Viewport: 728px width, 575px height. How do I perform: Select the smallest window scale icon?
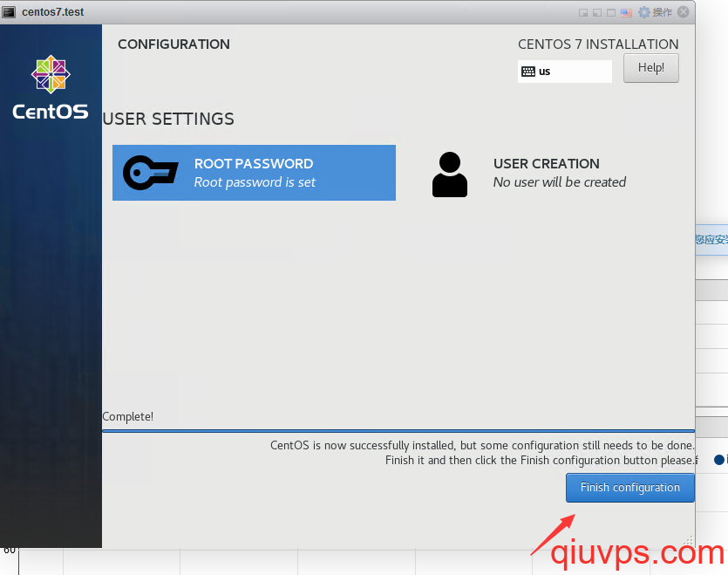pos(583,12)
